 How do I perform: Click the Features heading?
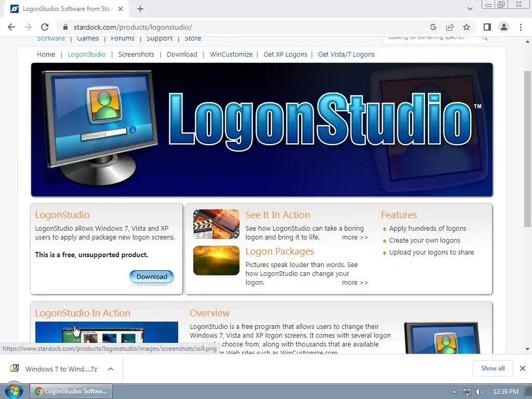[x=398, y=215]
